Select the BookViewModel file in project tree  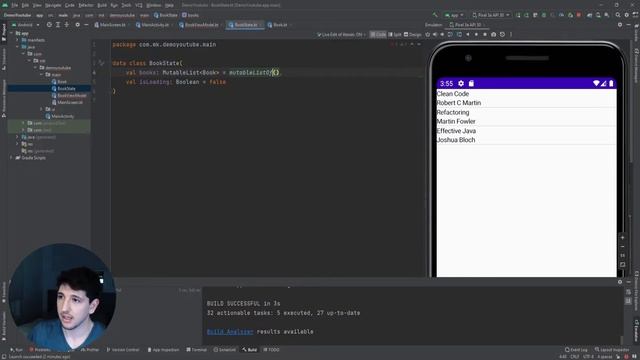tap(69, 96)
